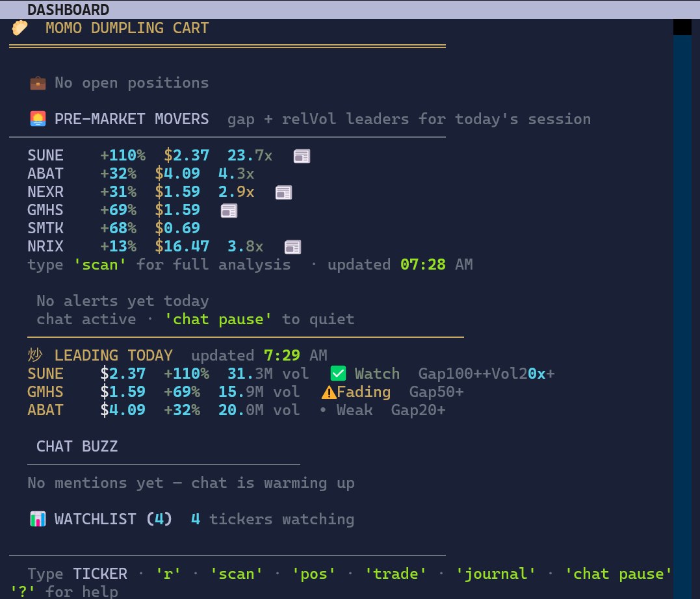The width and height of the screenshot is (700, 599).
Task: Open the news icon on the GMHS row
Action: coord(229,210)
